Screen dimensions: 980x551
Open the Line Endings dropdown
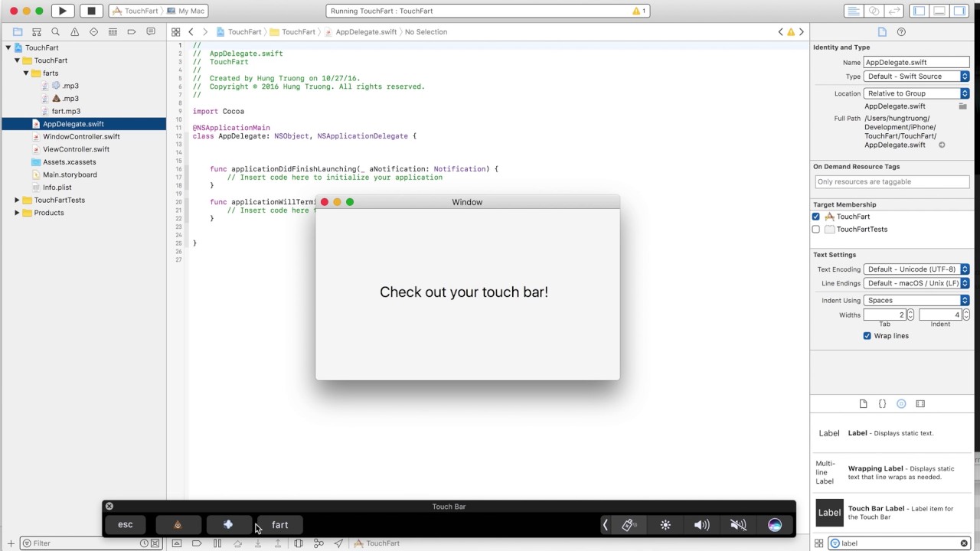(916, 283)
